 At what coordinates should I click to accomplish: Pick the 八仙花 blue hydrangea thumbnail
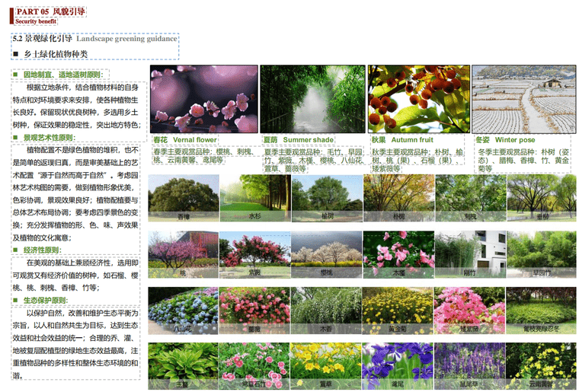point(183,311)
